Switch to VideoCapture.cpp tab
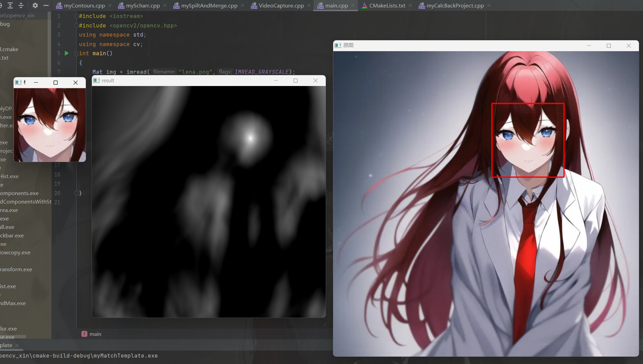Screen dimensions: 643x364 pyautogui.click(x=281, y=5)
